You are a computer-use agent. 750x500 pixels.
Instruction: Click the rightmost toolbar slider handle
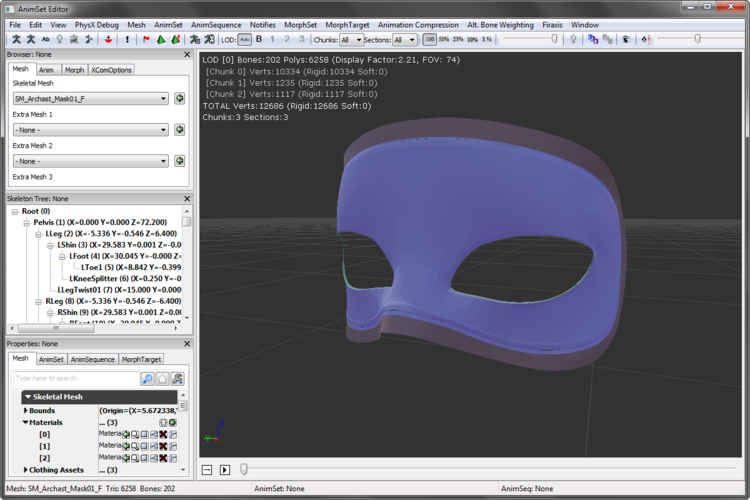(x=697, y=39)
